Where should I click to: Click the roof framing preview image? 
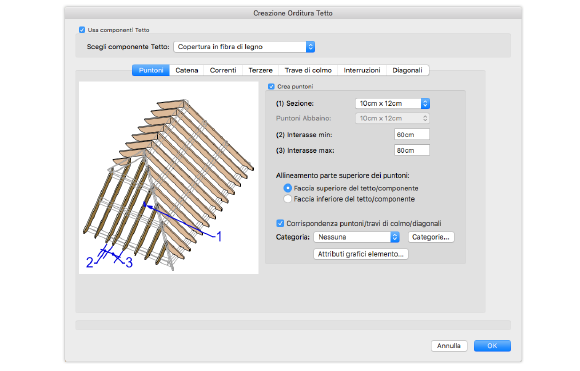tap(169, 178)
